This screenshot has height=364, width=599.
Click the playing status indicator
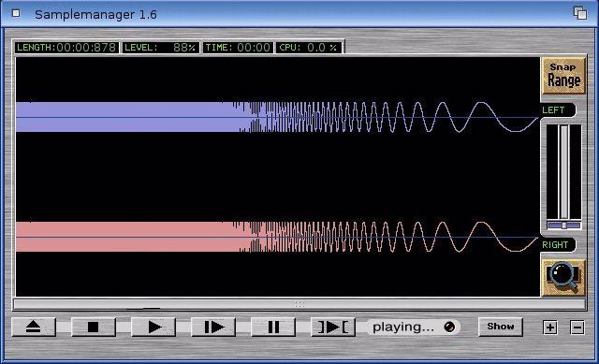pos(414,327)
